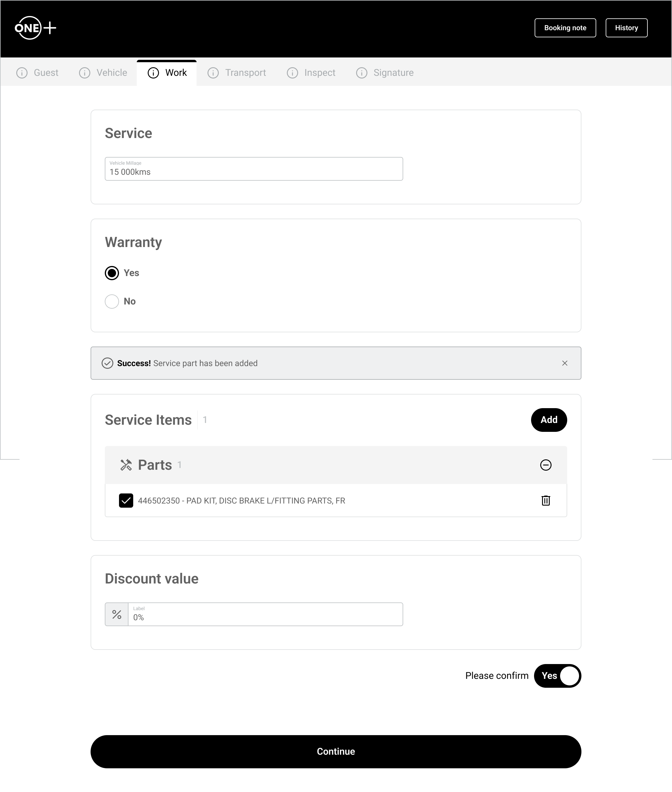Click the Signature tab info icon
The width and height of the screenshot is (672, 792).
361,73
